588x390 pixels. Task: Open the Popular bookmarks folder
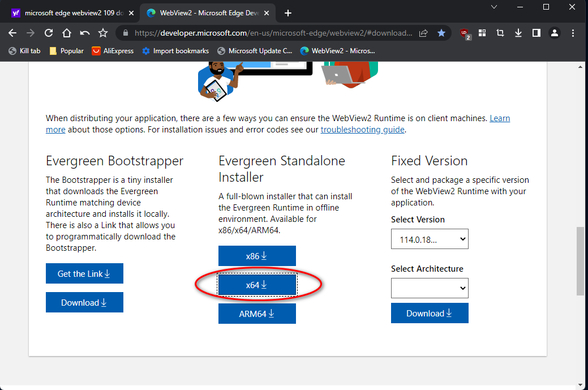(67, 51)
